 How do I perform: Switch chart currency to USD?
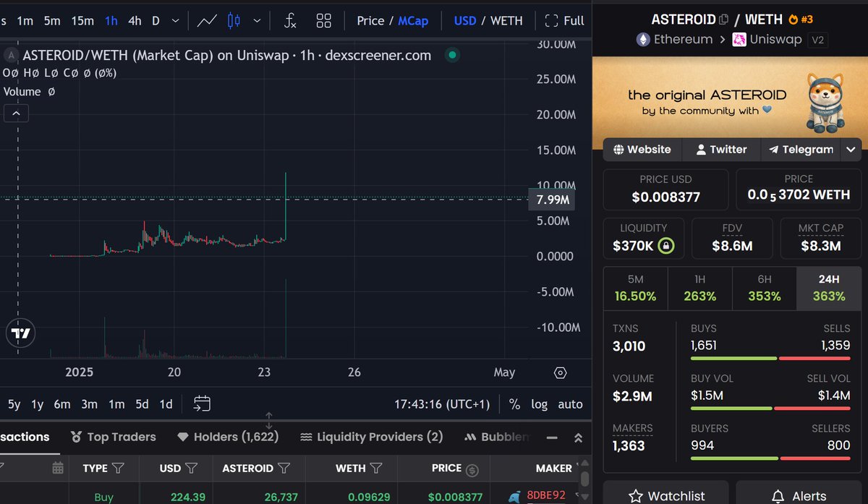point(465,20)
